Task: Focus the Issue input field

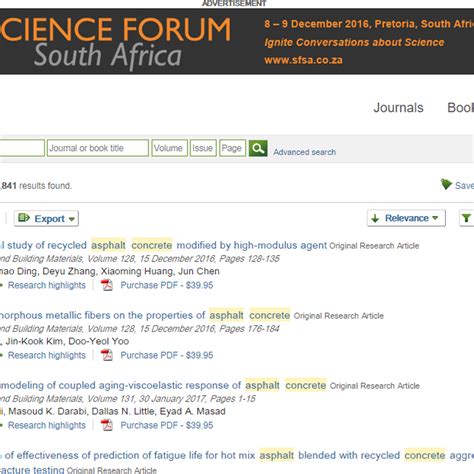Action: pos(203,148)
